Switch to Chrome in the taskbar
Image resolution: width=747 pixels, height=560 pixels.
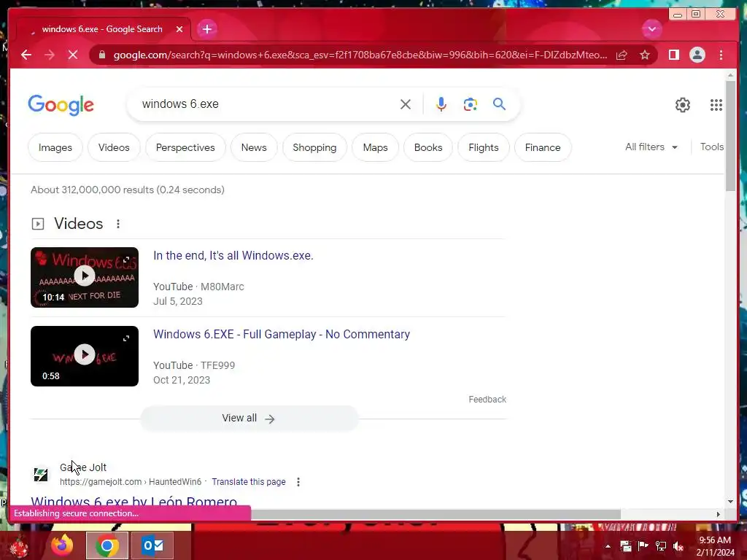coord(107,545)
